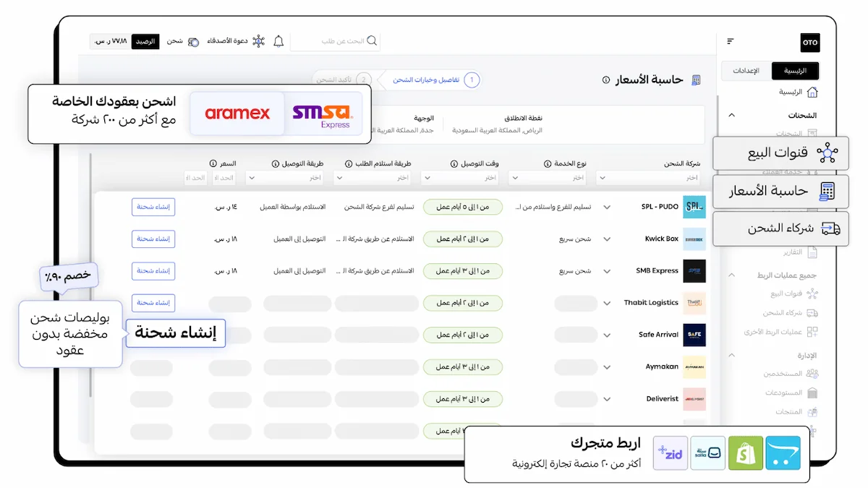Click إنشاء شحنة for Kwick Box
The height and width of the screenshot is (488, 868).
[x=153, y=239]
